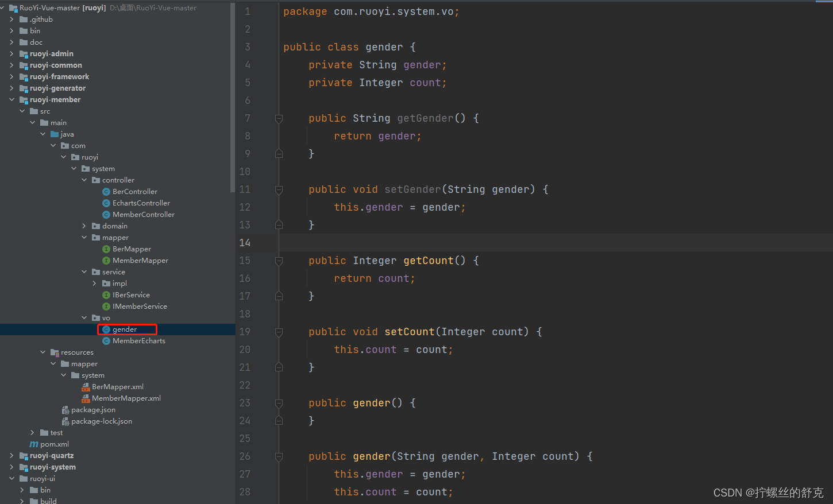Image resolution: width=833 pixels, height=504 pixels.
Task: Click the ruoyi-framework module folder icon
Action: point(24,77)
